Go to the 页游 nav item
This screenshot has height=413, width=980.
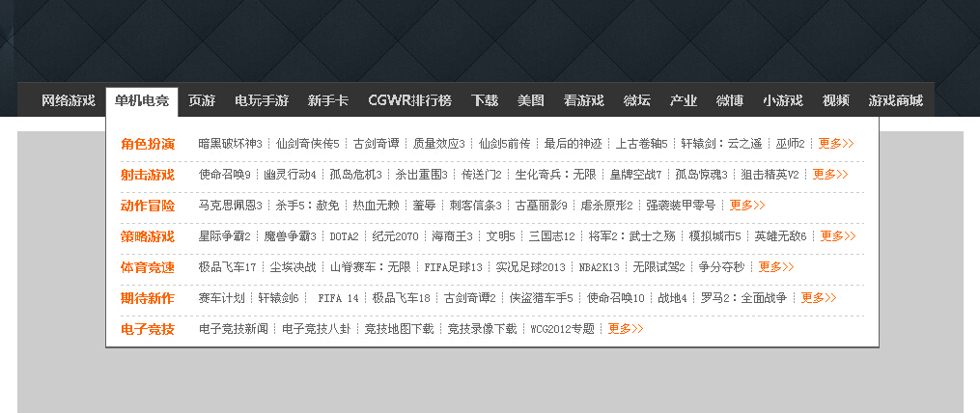202,100
